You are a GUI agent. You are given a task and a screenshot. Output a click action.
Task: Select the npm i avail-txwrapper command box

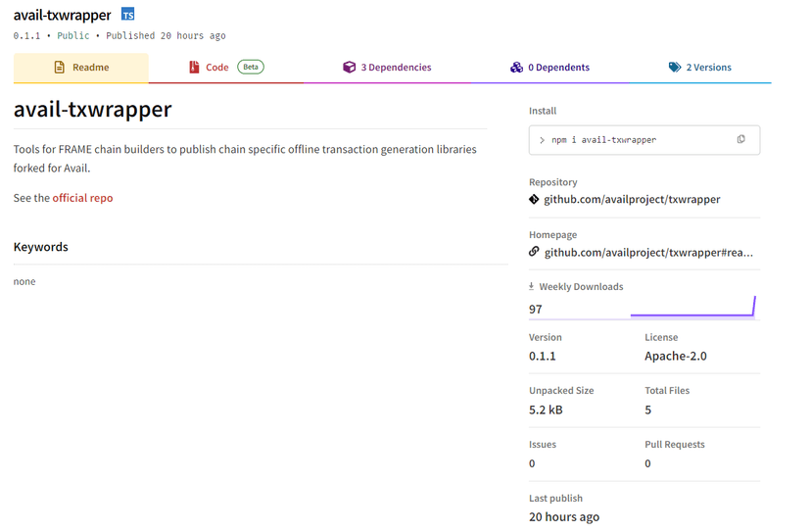(x=644, y=140)
